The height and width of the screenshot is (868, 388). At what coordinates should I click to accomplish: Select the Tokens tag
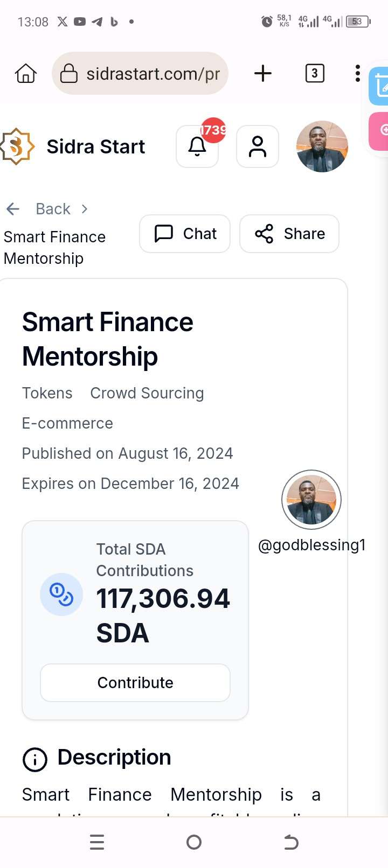(47, 393)
